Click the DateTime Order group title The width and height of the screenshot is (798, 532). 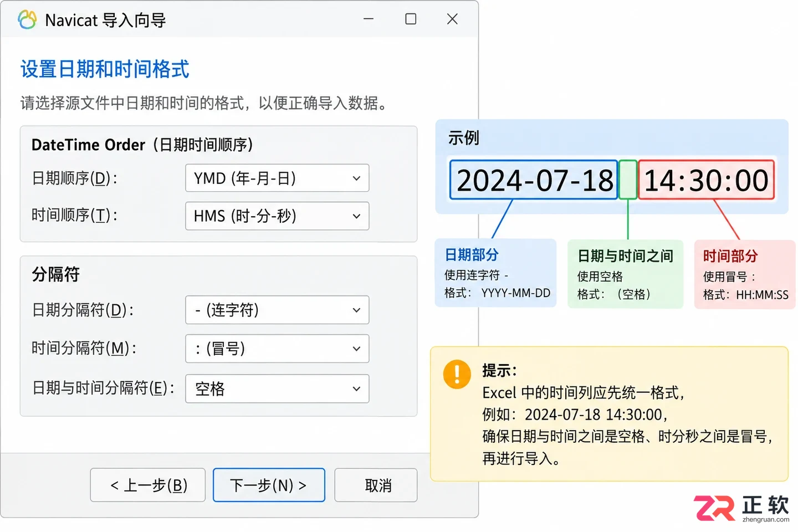pos(142,145)
